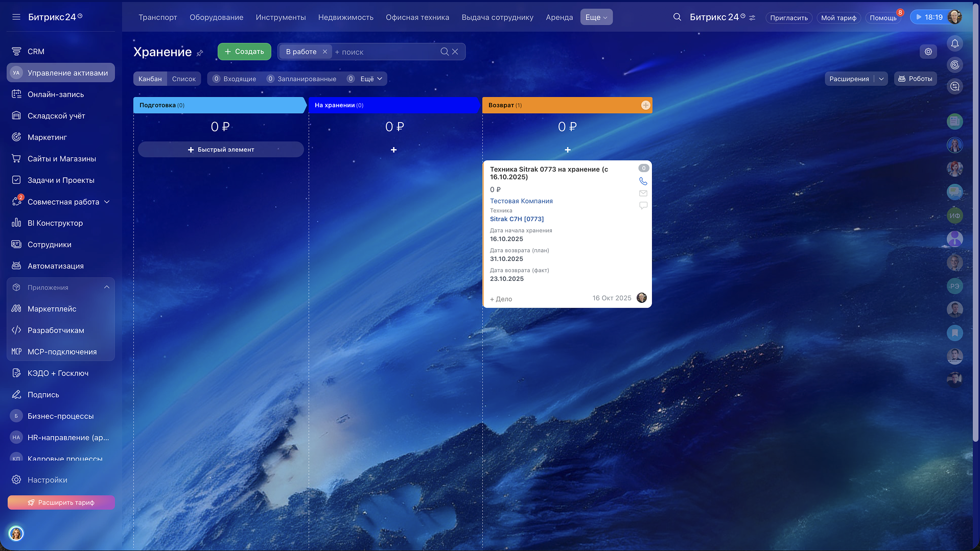Clear the filter with X icon
The image size is (980, 551).
pos(455,52)
